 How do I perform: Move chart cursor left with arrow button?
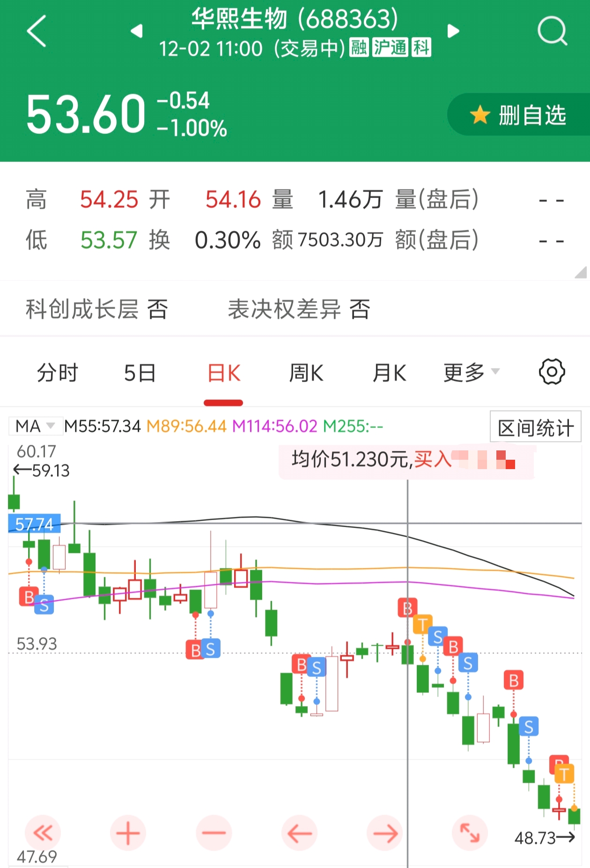(x=299, y=833)
